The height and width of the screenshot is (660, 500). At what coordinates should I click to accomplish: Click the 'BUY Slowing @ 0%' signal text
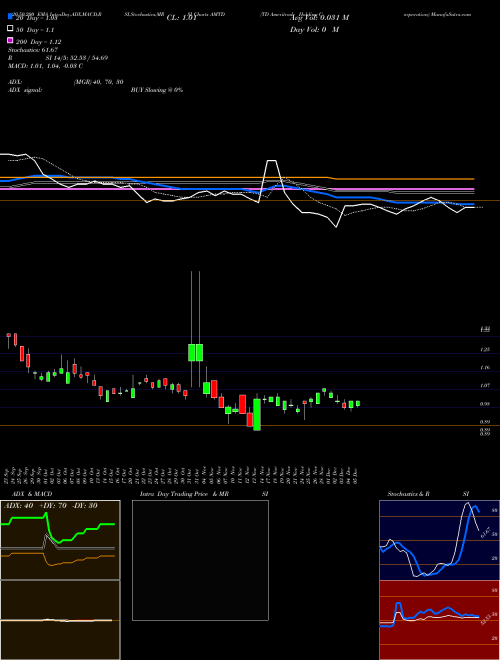[157, 90]
